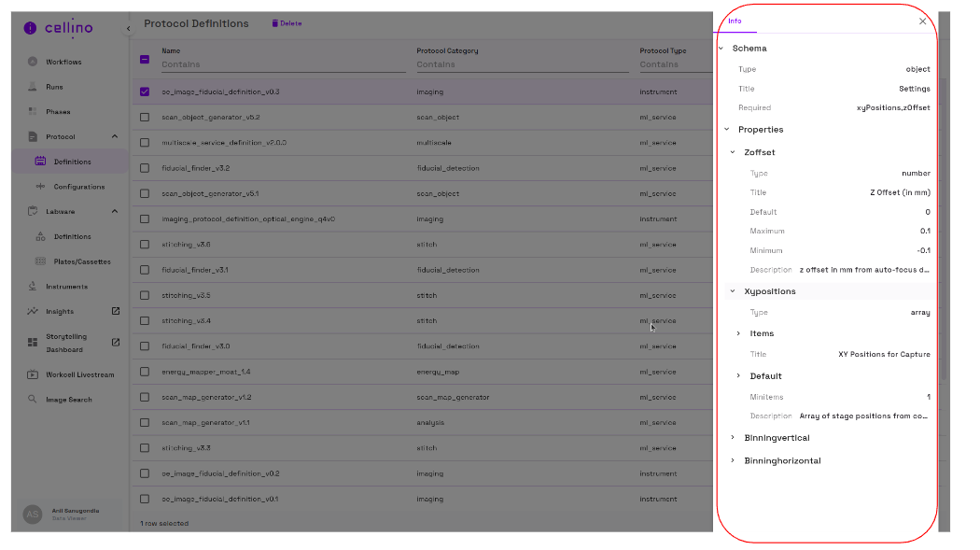Viewport: 980px width, 550px height.
Task: Expand the Binningvertical property
Action: tap(733, 437)
